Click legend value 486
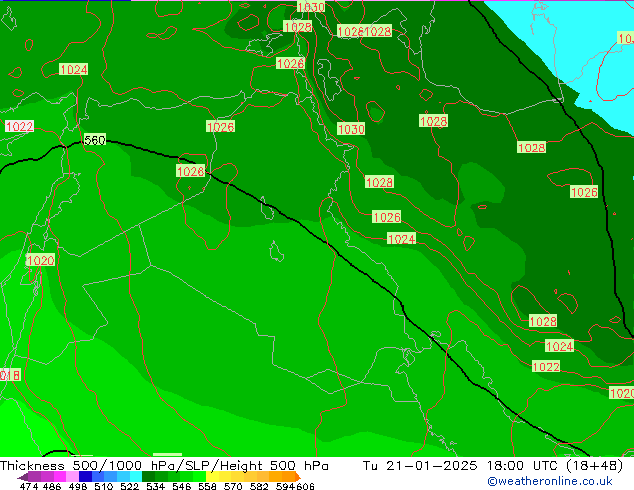Viewport: 634px width, 490px height. (52, 486)
